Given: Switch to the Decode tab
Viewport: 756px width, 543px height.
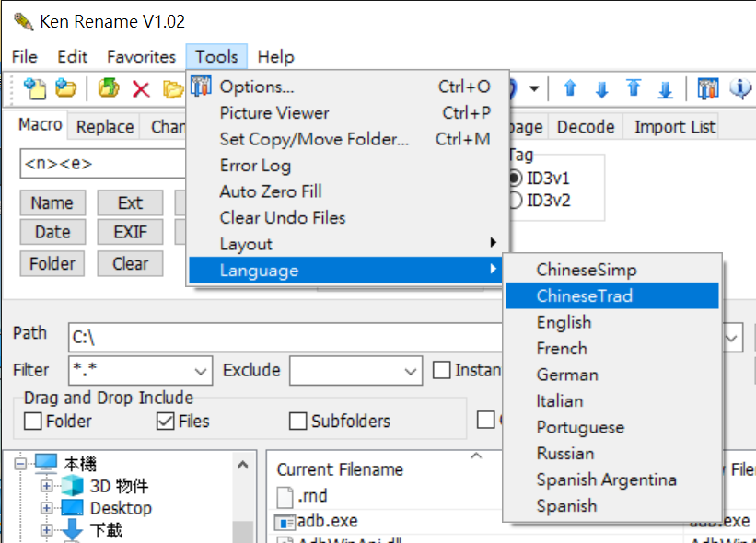Looking at the screenshot, I should [x=586, y=127].
